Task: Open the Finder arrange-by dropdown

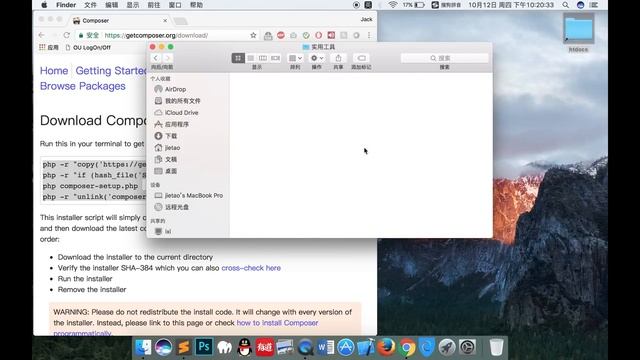Action: click(295, 58)
